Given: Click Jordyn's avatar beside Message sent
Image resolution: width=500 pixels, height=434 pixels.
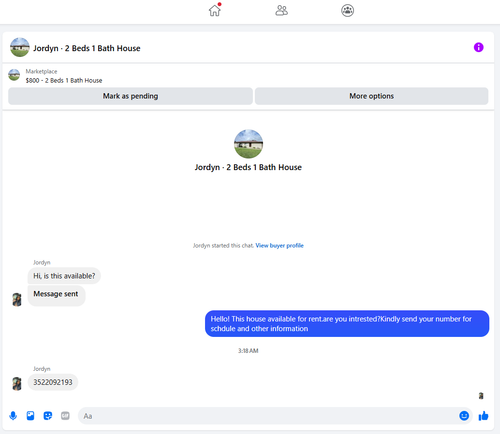Looking at the screenshot, I should click(x=17, y=299).
